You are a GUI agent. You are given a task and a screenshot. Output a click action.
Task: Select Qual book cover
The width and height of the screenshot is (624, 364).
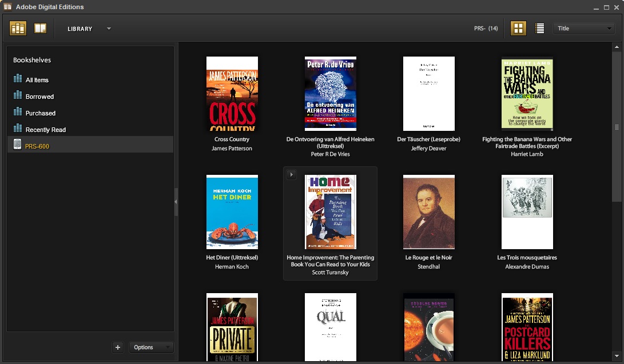click(x=331, y=327)
